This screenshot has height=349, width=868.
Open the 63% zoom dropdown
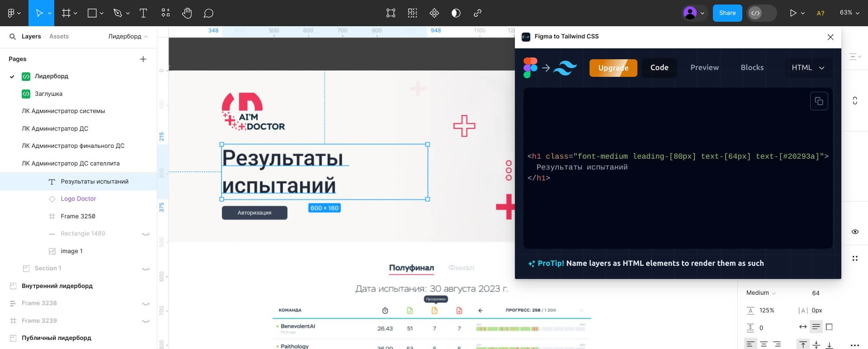849,13
